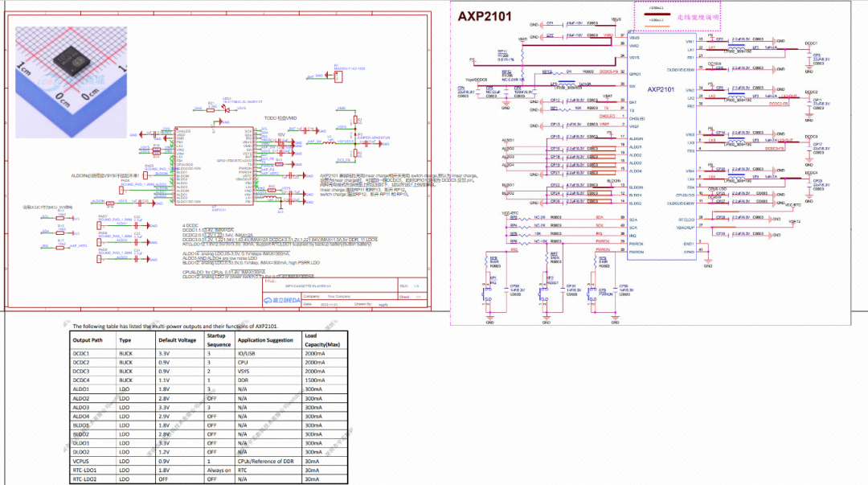The height and width of the screenshot is (485, 868).
Task: Select the AXP2101 IC block in right schematic
Action: pyautogui.click(x=662, y=145)
